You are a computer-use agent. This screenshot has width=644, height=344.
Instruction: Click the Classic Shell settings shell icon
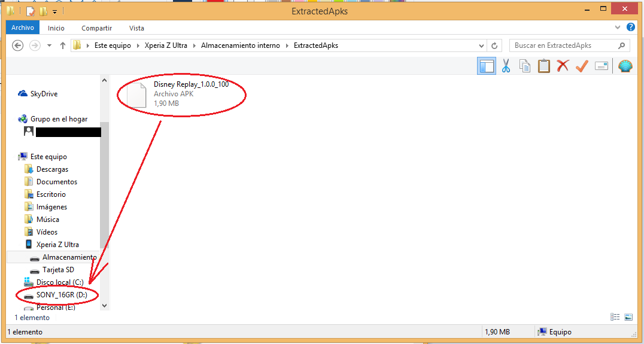pos(625,66)
